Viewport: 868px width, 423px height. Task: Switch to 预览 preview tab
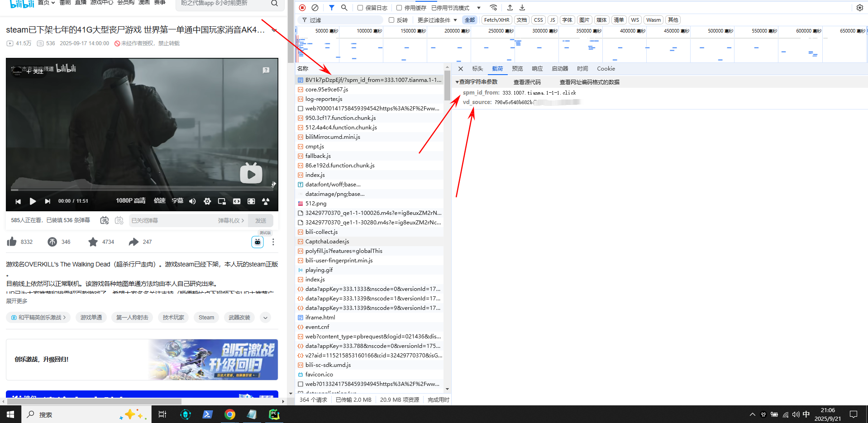point(517,69)
